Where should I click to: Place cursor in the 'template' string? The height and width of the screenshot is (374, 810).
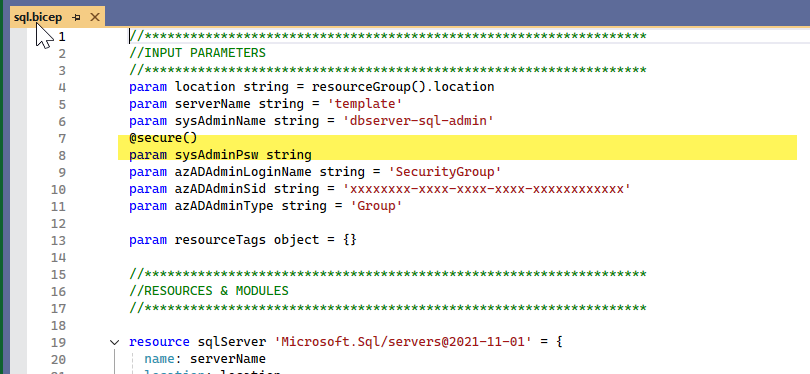pyautogui.click(x=365, y=104)
